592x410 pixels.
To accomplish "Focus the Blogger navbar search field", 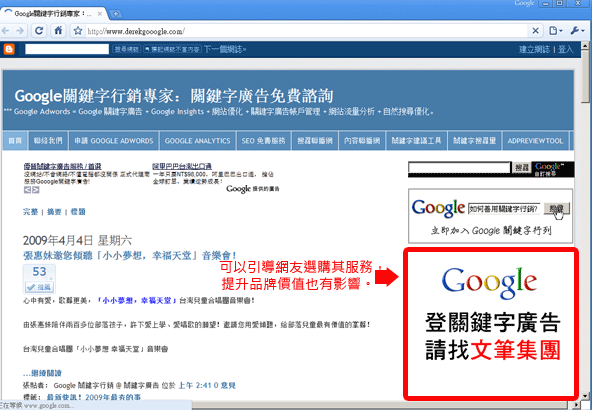I will [x=67, y=49].
